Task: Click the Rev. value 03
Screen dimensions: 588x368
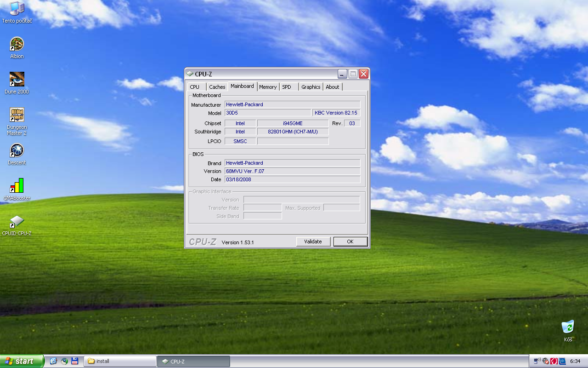Action: tap(352, 123)
